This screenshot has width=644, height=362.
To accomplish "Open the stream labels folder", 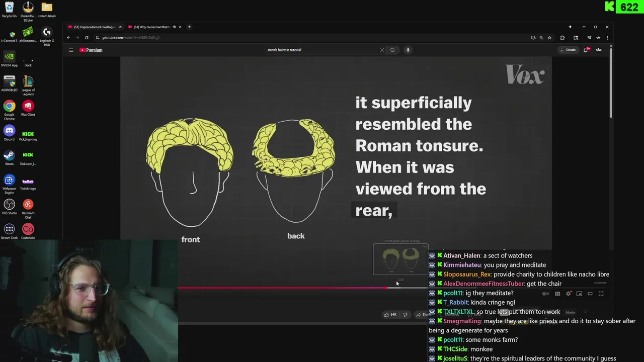I will click(47, 10).
